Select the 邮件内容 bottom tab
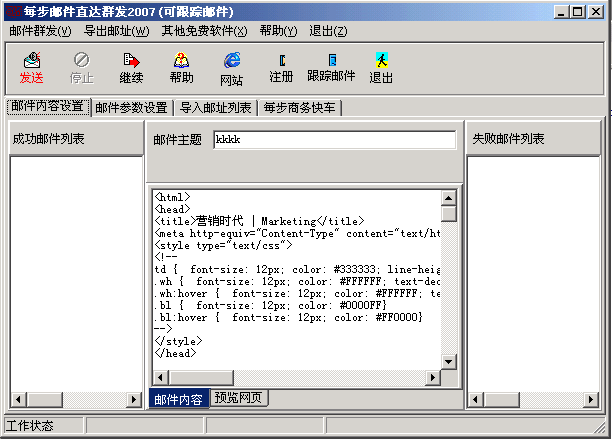The image size is (612, 439). 179,399
